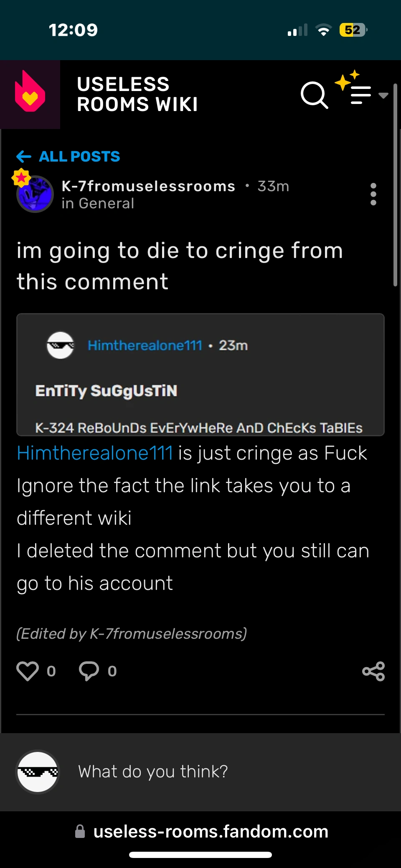Expand the feed filter chevron dropdown

(384, 95)
